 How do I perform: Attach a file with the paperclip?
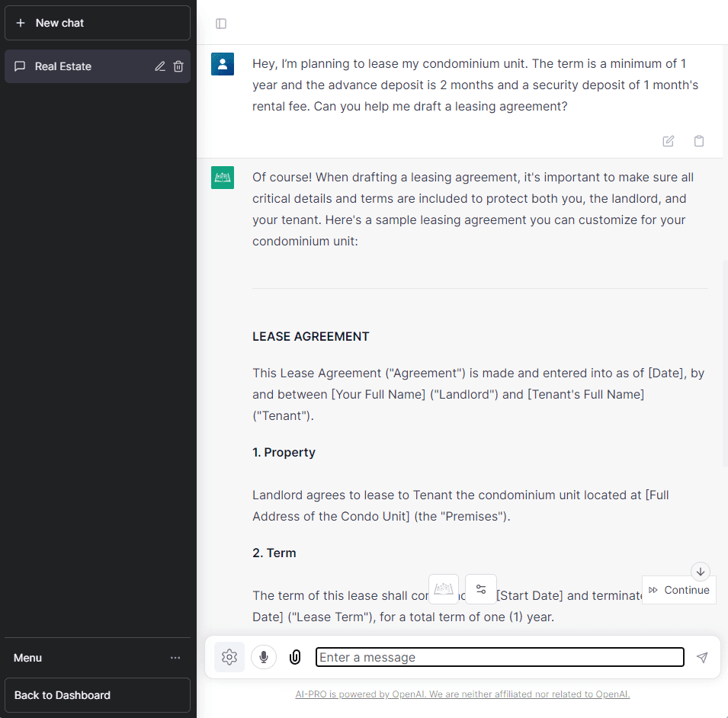295,657
